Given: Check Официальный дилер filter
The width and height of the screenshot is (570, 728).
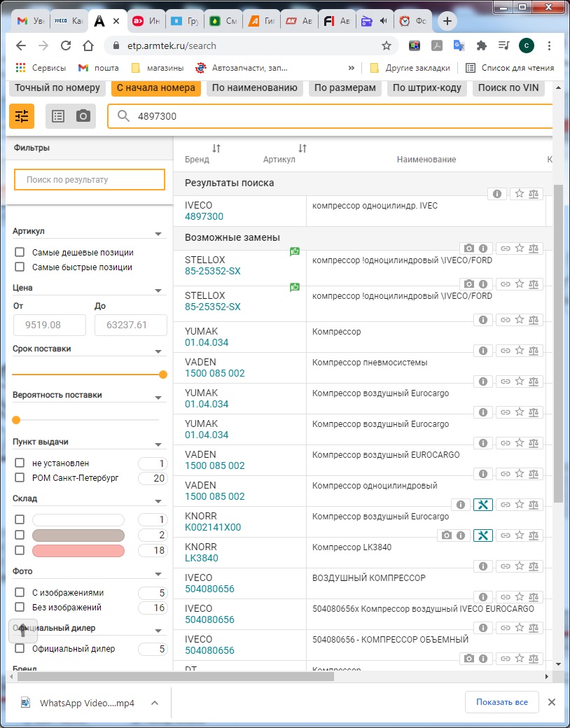Looking at the screenshot, I should click(20, 649).
